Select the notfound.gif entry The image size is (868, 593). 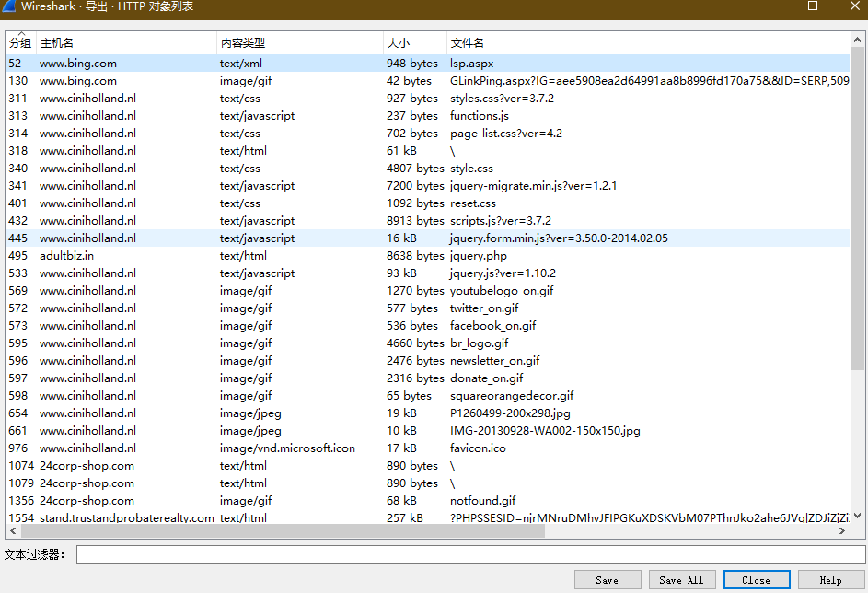[428, 501]
